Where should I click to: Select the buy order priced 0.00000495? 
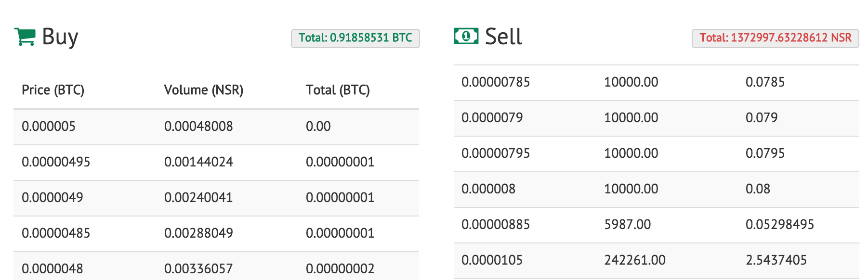[56, 162]
